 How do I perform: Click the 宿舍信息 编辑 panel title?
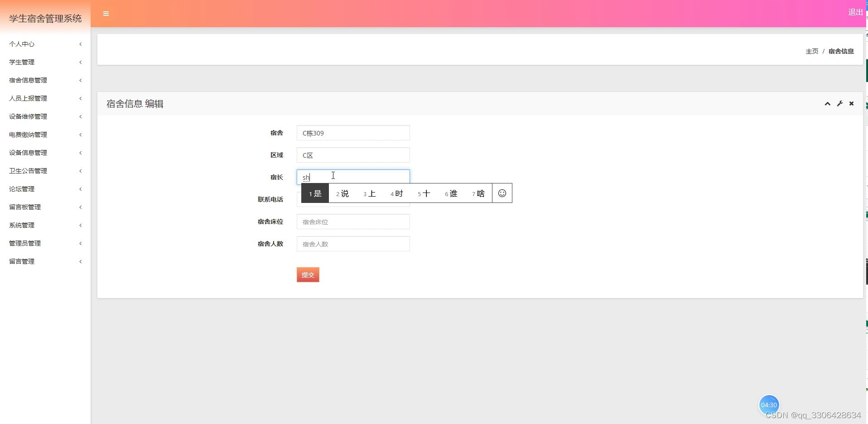[135, 104]
